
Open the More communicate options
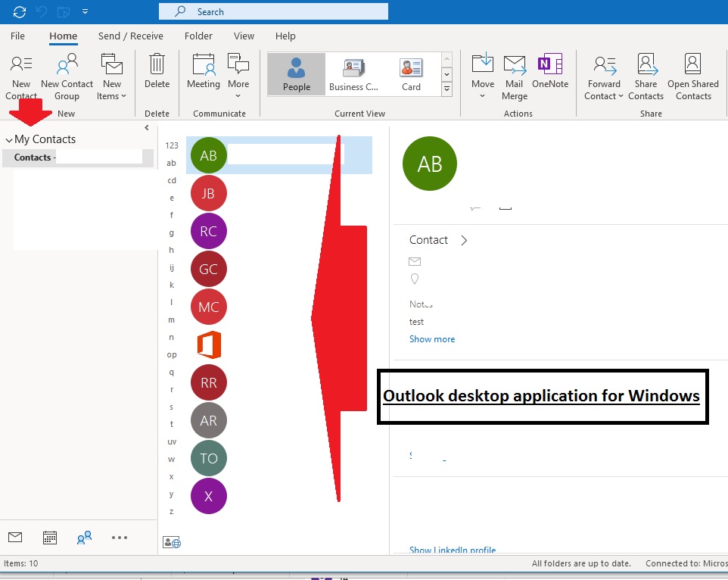(x=238, y=76)
